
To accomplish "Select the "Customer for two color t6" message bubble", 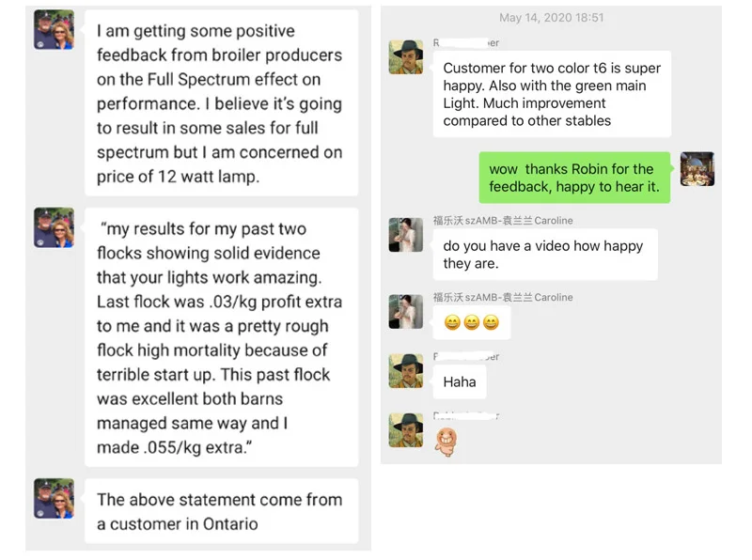I will pos(552,94).
